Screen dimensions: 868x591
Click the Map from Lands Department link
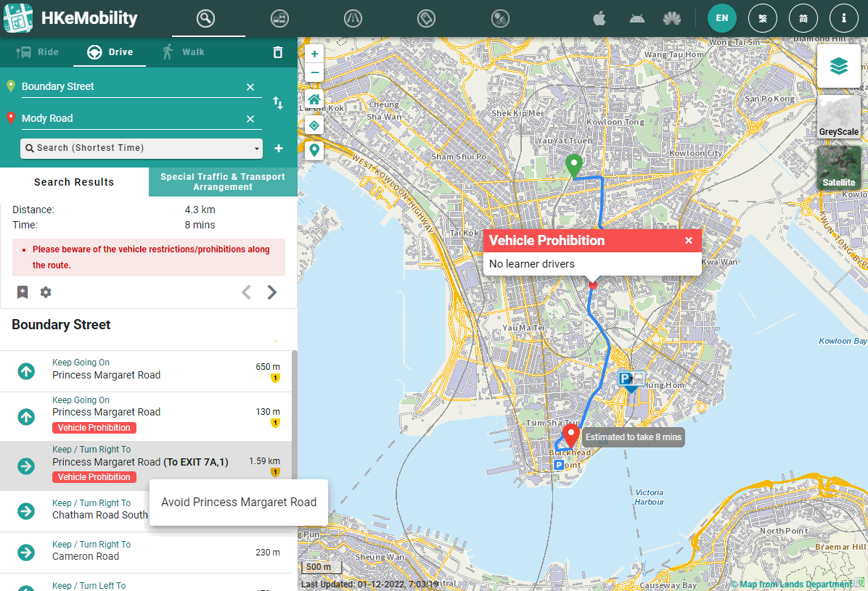click(791, 584)
